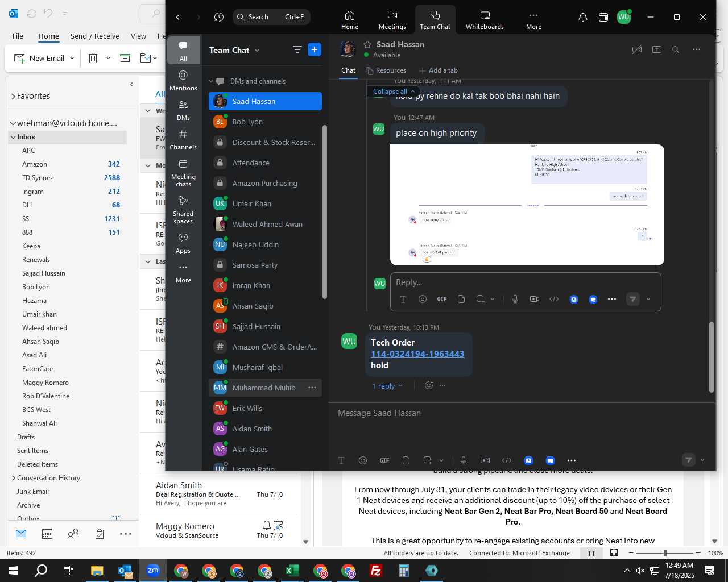The height and width of the screenshot is (582, 728).
Task: Expand the 1 reply thread
Action: 387,386
